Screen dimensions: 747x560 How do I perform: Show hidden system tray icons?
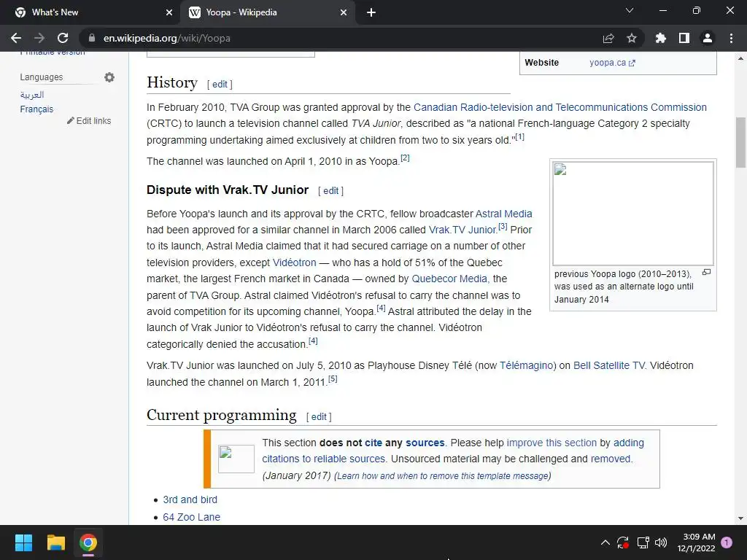pos(605,542)
